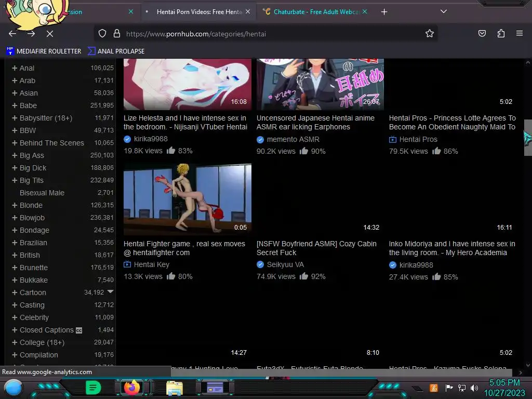532x399 pixels.
Task: Open the 26:07 ASMR video thumbnail
Action: tap(320, 84)
